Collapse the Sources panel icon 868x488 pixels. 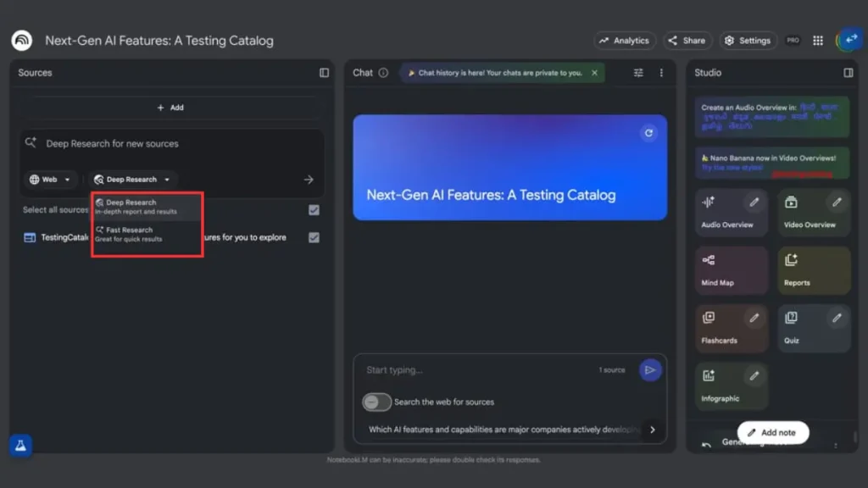(324, 73)
